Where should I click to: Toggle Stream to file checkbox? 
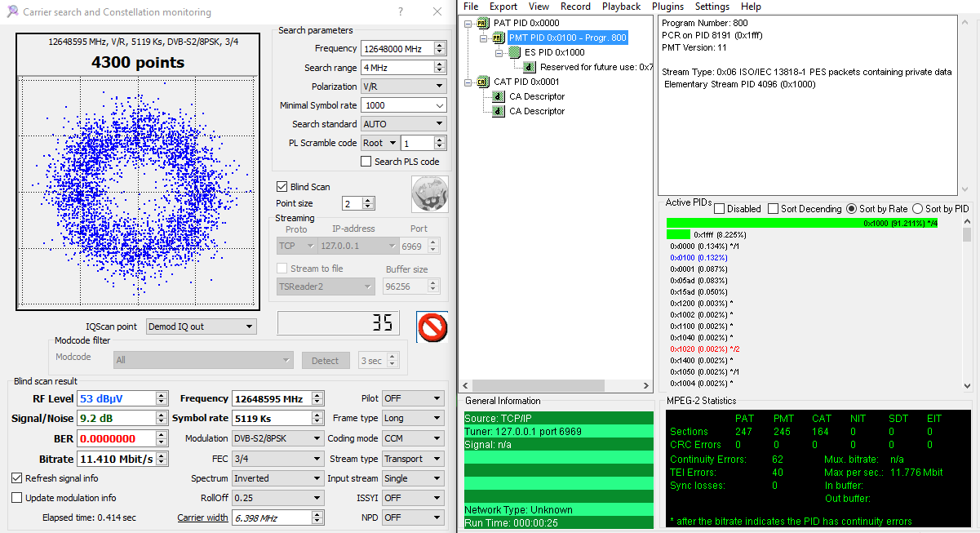(282, 269)
